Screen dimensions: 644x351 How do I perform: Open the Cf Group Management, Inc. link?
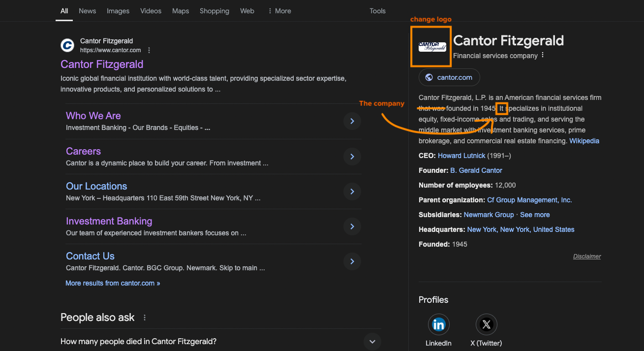(x=529, y=200)
